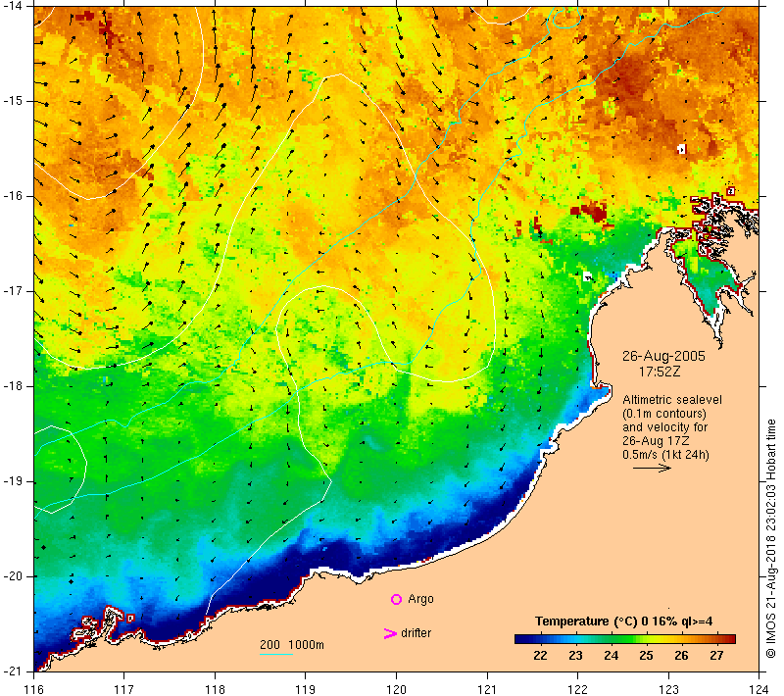Click the '26-Aug 17Z' caption line
This screenshot has width=784, height=696.
(656, 441)
